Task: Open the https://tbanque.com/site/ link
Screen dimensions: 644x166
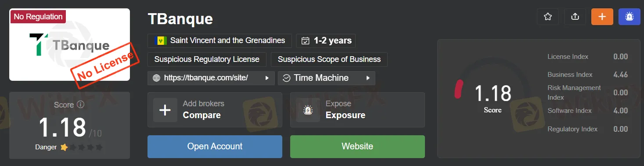Action: [206, 78]
